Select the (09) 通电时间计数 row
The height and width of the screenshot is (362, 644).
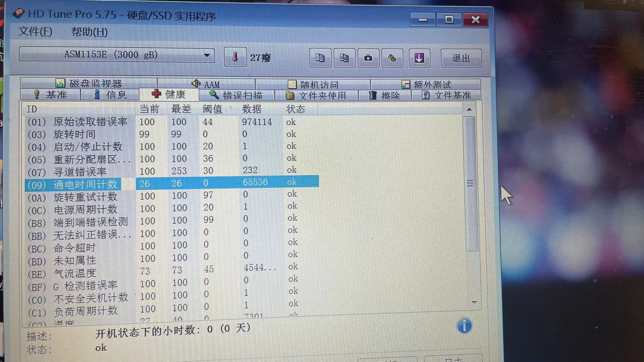click(172, 183)
